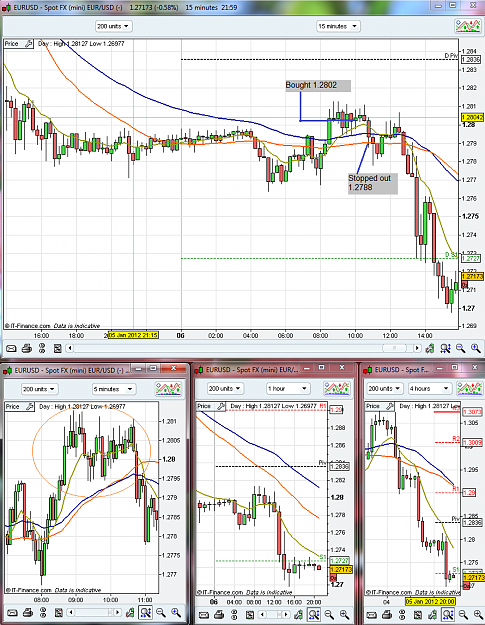485x625 pixels.
Task: Toggle auto-fit zoom in the 4-hours window
Action: tap(448, 615)
